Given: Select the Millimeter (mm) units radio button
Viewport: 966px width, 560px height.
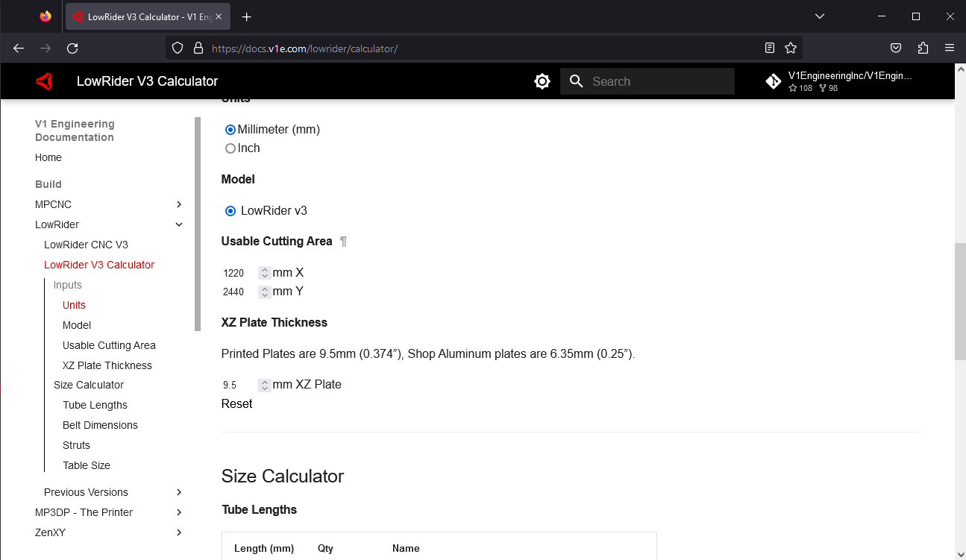Looking at the screenshot, I should click(230, 129).
